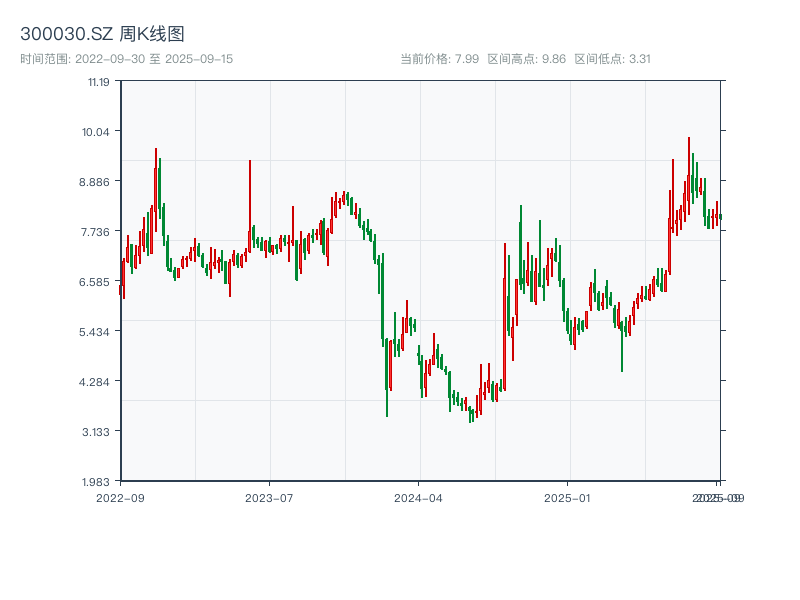Click the current price label 当前价格: 7.99
Viewport: 800px width, 600px height.
[439, 59]
